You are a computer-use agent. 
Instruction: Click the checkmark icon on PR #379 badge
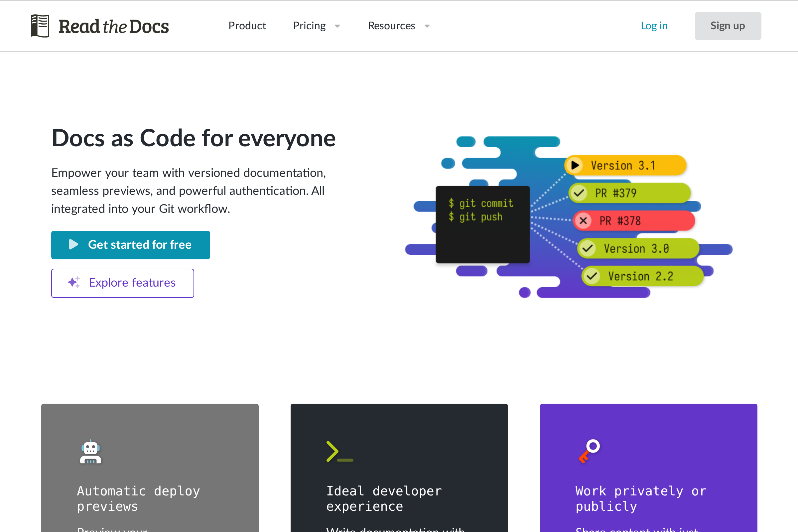tap(579, 193)
